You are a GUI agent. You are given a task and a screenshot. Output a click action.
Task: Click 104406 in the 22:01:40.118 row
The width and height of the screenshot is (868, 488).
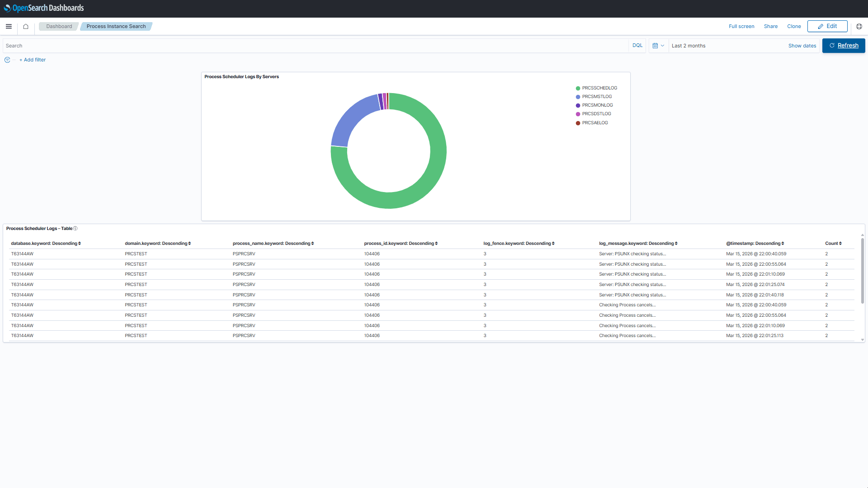(372, 295)
